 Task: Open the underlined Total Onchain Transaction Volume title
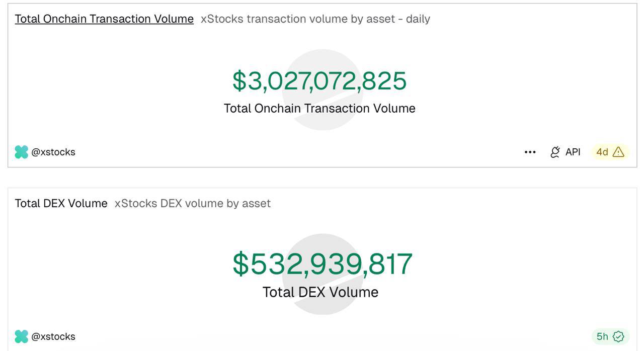click(x=104, y=19)
